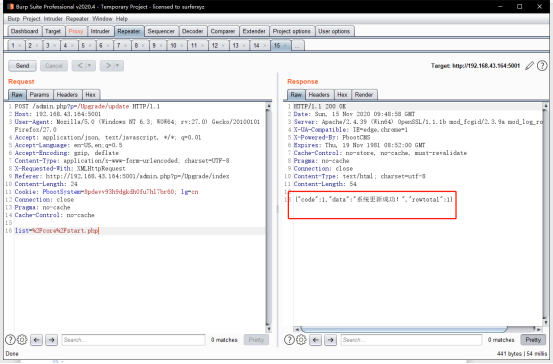Jump to previous request search match
Image resolution: width=553 pixels, height=364 pixels.
click(x=37, y=340)
